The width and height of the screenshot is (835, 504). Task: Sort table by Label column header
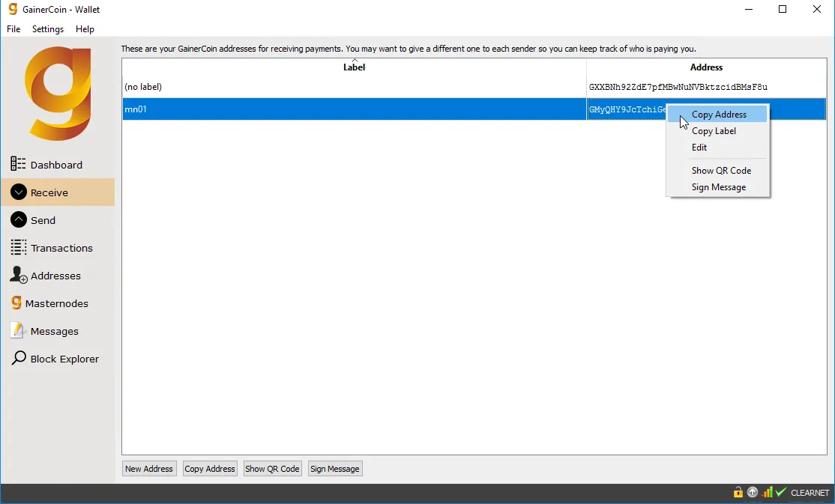point(354,67)
